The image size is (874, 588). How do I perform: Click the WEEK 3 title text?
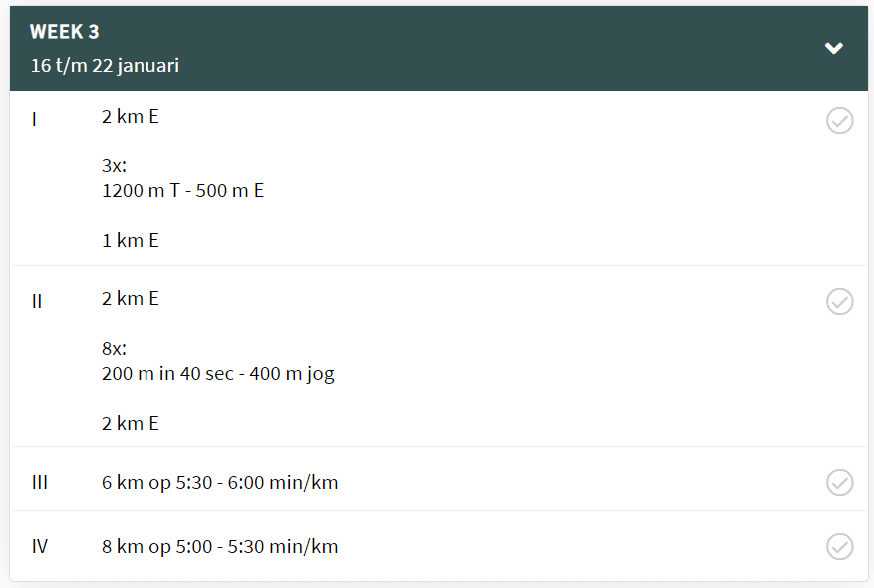coord(63,31)
